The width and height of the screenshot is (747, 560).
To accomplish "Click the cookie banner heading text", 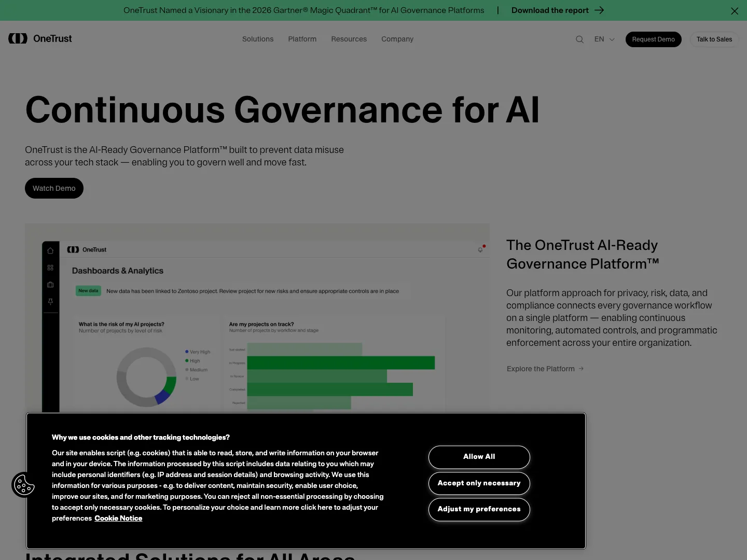I will (141, 438).
